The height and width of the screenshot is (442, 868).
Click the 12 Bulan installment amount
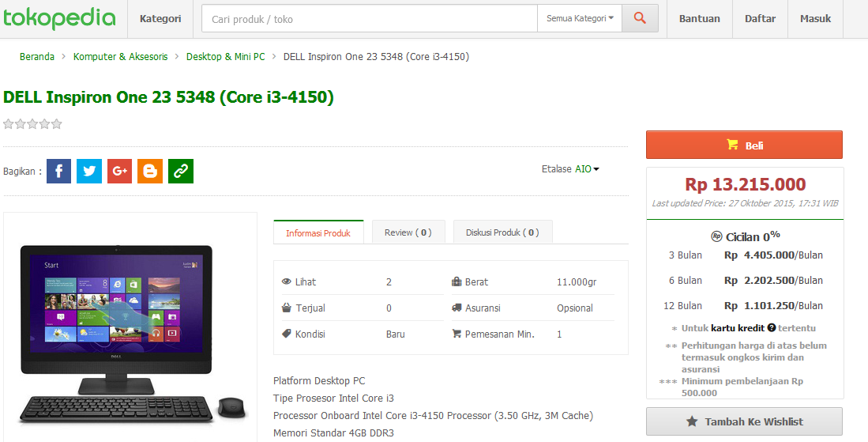coord(773,306)
